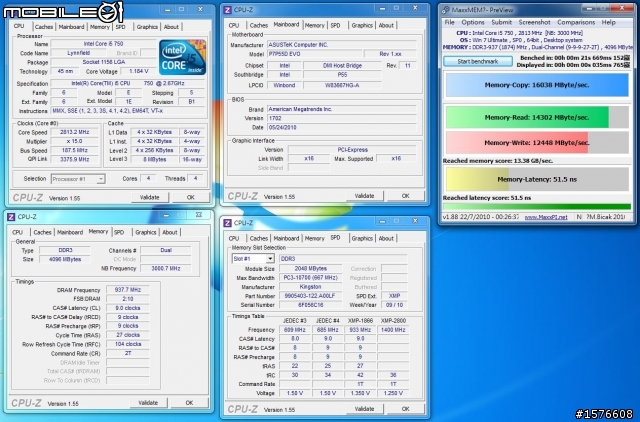Click the Memory-Read 14302 MByte/sec bar
640x422 pixels.
pyautogui.click(x=537, y=118)
